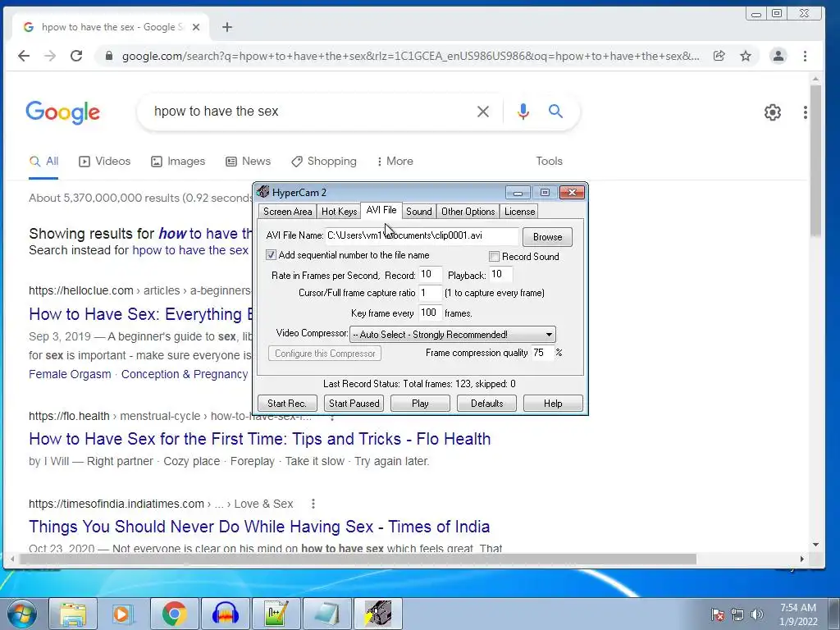Screen dimensions: 840x630
Task: Open the Hot Keys tab
Action: (x=339, y=212)
